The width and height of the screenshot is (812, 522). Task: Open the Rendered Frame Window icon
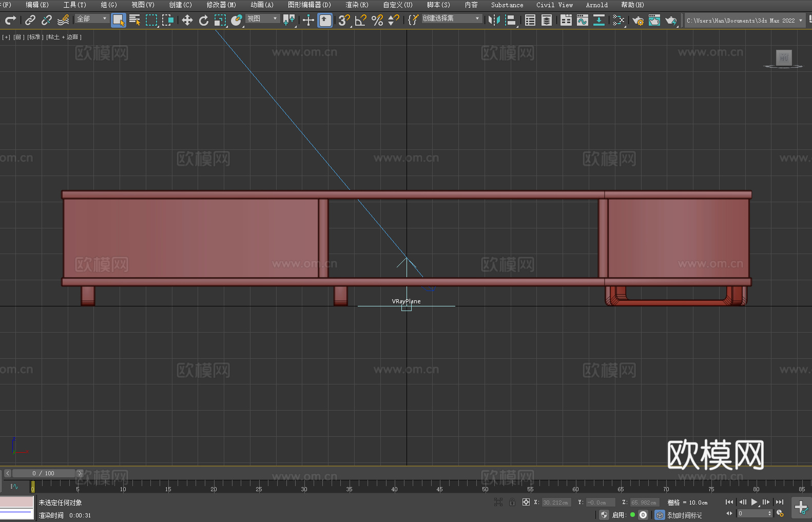point(654,20)
